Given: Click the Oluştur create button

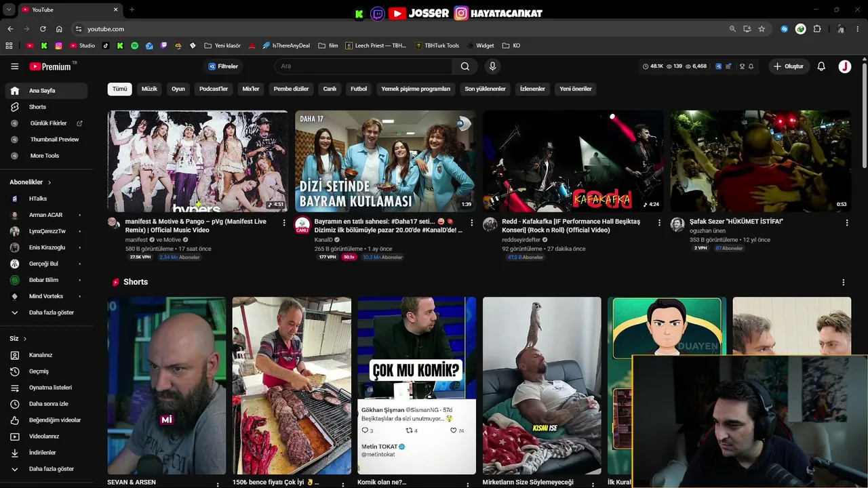Looking at the screenshot, I should coord(788,66).
